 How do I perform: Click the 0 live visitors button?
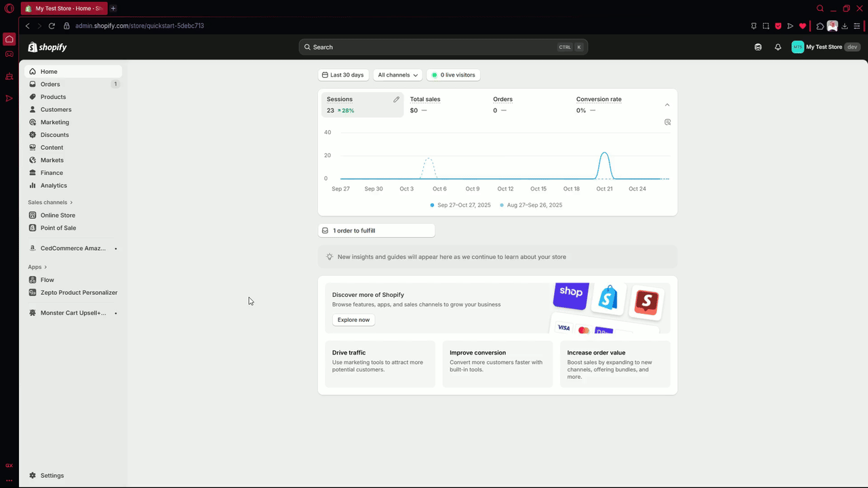pyautogui.click(x=454, y=75)
